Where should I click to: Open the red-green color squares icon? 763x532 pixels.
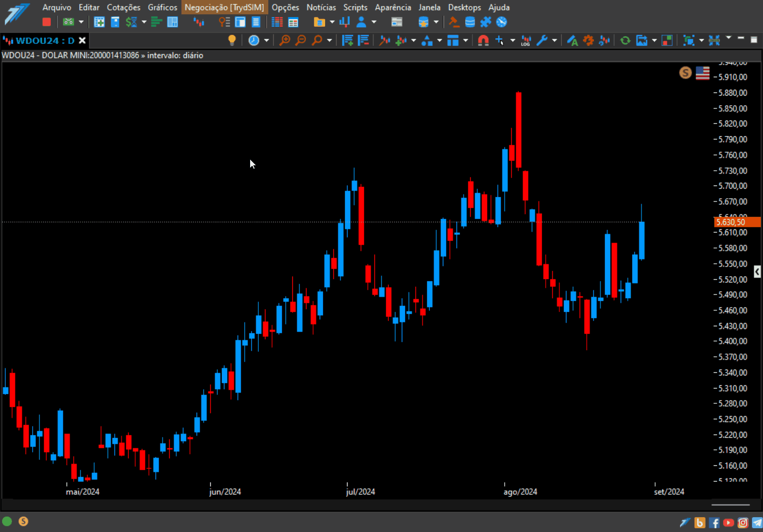pos(667,40)
